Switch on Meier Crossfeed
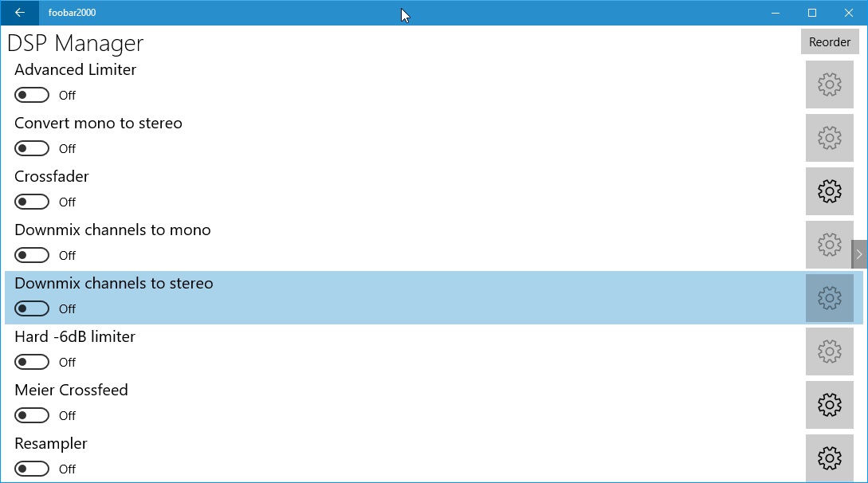The height and width of the screenshot is (483, 868). click(x=32, y=415)
